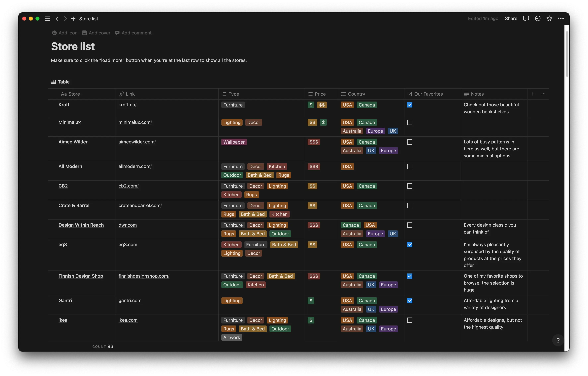Image resolution: width=588 pixels, height=376 pixels.
Task: Check the Aimee Wilder favorite checkbox
Action: click(x=410, y=142)
